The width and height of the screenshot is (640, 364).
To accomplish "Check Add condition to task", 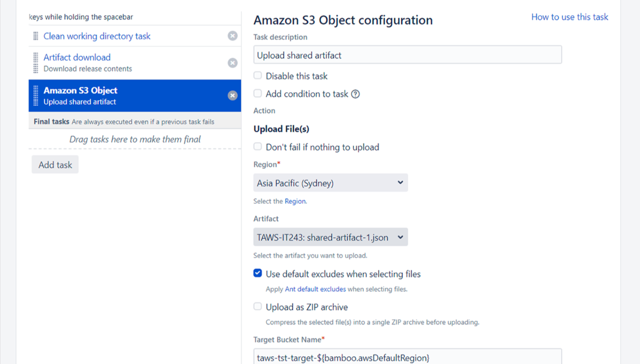I will pyautogui.click(x=258, y=94).
